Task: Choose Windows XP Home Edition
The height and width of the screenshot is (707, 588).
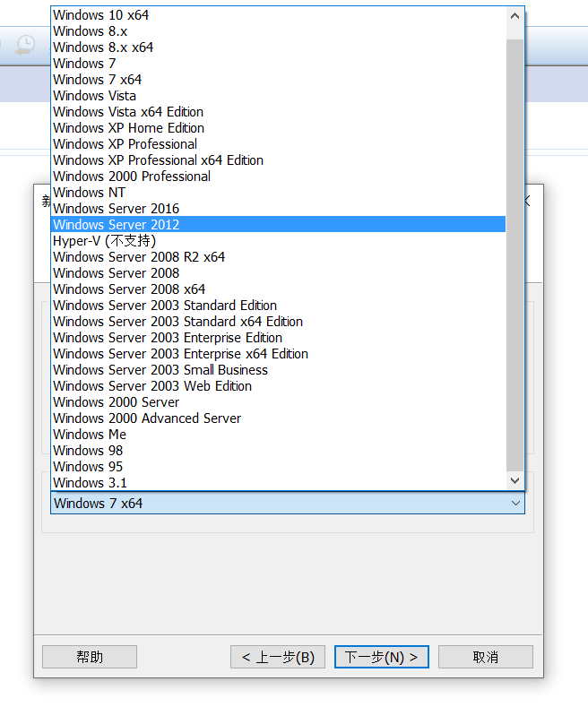Action: pos(278,128)
